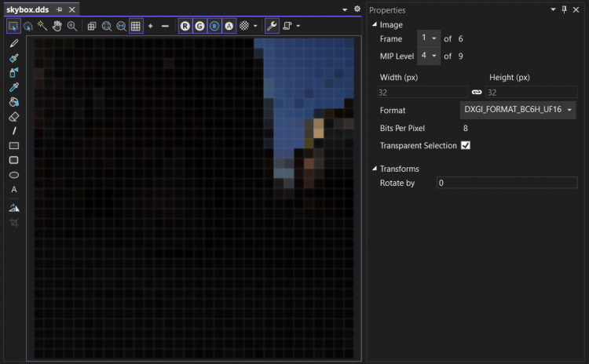Click the orange pixel in the image
The width and height of the screenshot is (589, 364).
tap(318, 129)
